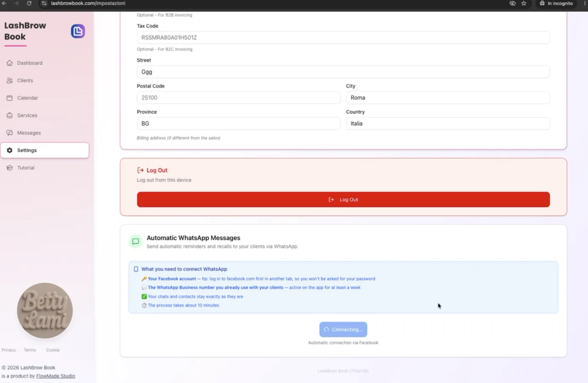Edit the Country field showing Italia
This screenshot has height=383, width=588.
pos(448,124)
